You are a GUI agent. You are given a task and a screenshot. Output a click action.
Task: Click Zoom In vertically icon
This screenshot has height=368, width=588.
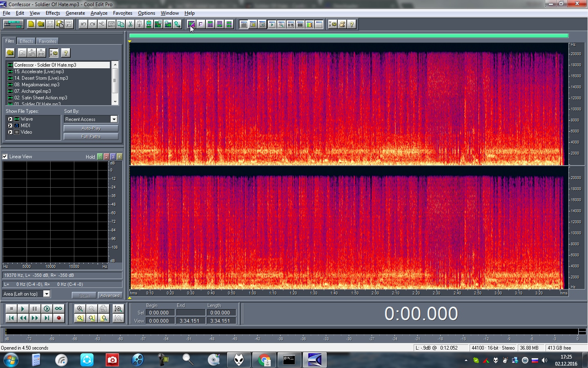coord(118,309)
